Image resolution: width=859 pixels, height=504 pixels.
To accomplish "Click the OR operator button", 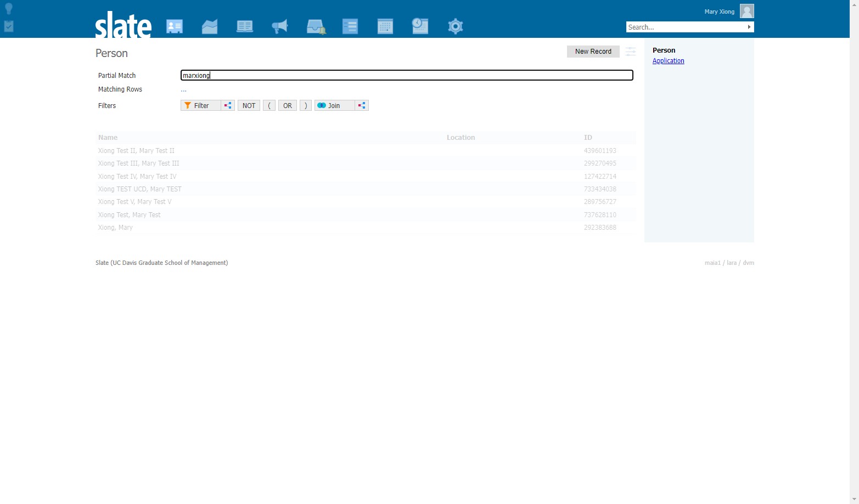I will click(288, 105).
